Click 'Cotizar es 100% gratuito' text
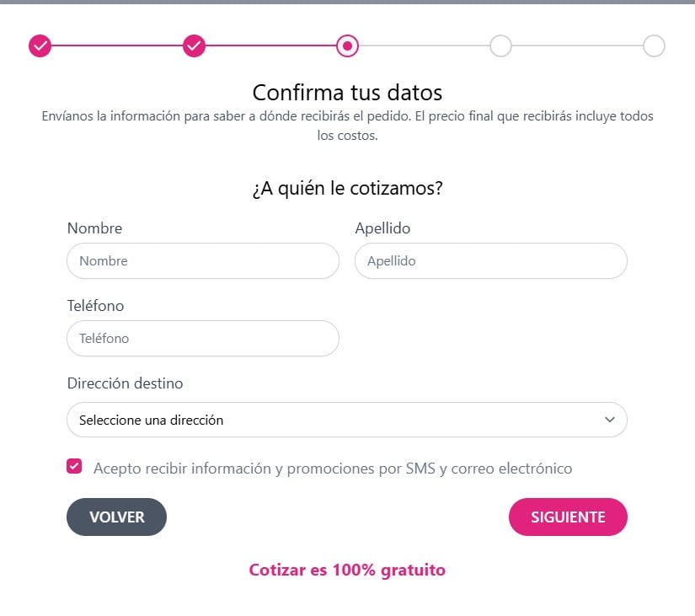This screenshot has width=695, height=616. [x=347, y=570]
